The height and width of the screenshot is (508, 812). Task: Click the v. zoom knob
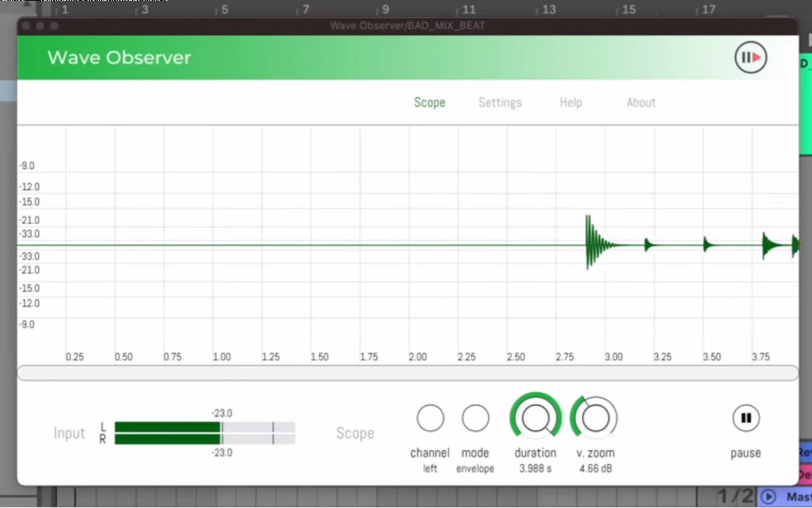coord(595,417)
